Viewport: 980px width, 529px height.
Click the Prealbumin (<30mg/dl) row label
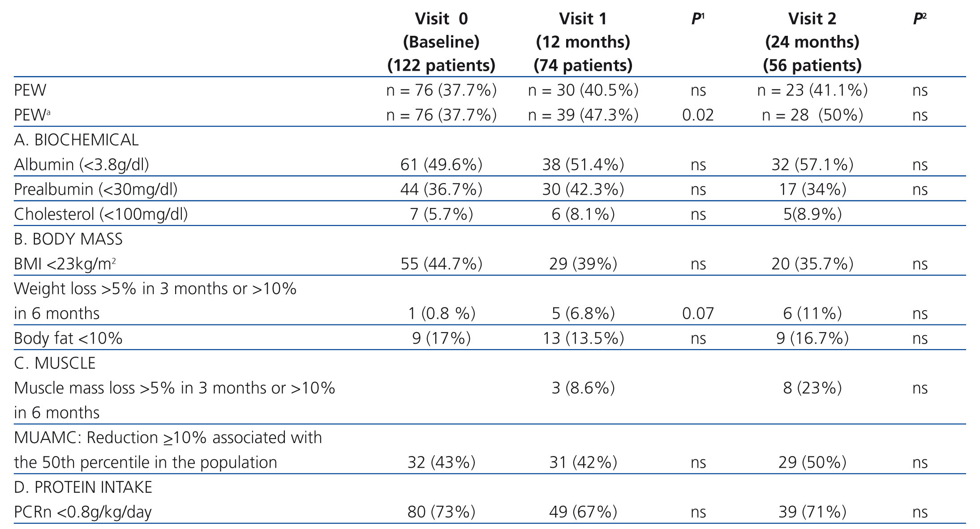[x=96, y=189]
